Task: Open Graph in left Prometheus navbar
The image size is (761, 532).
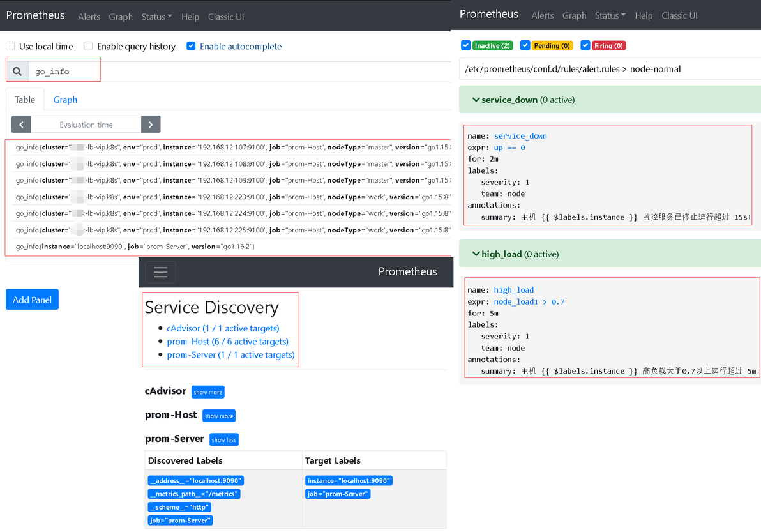Action: [x=121, y=17]
